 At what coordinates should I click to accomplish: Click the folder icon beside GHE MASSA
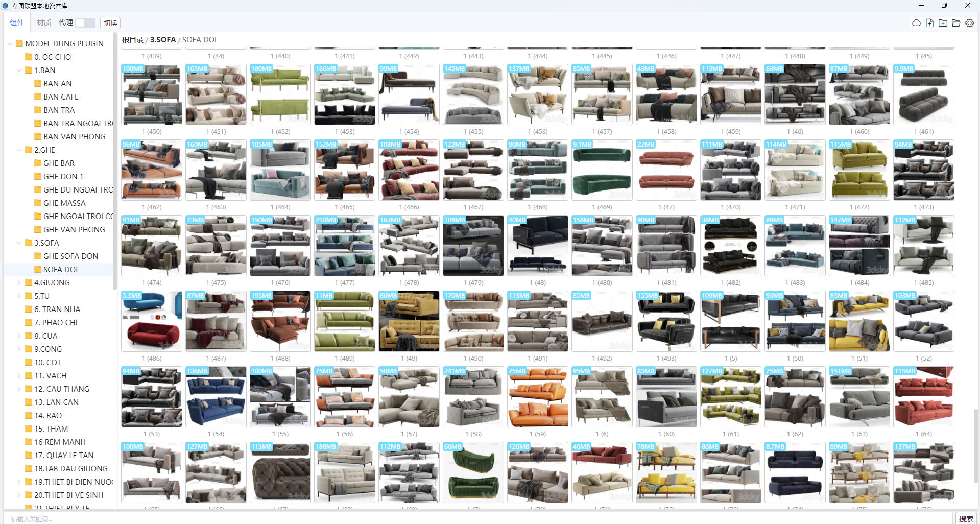pos(38,203)
